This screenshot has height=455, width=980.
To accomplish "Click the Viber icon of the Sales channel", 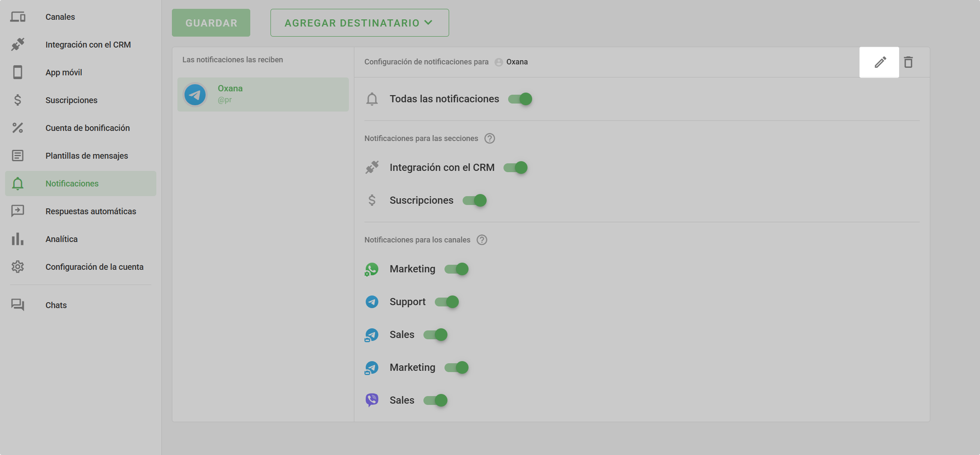I will [372, 400].
